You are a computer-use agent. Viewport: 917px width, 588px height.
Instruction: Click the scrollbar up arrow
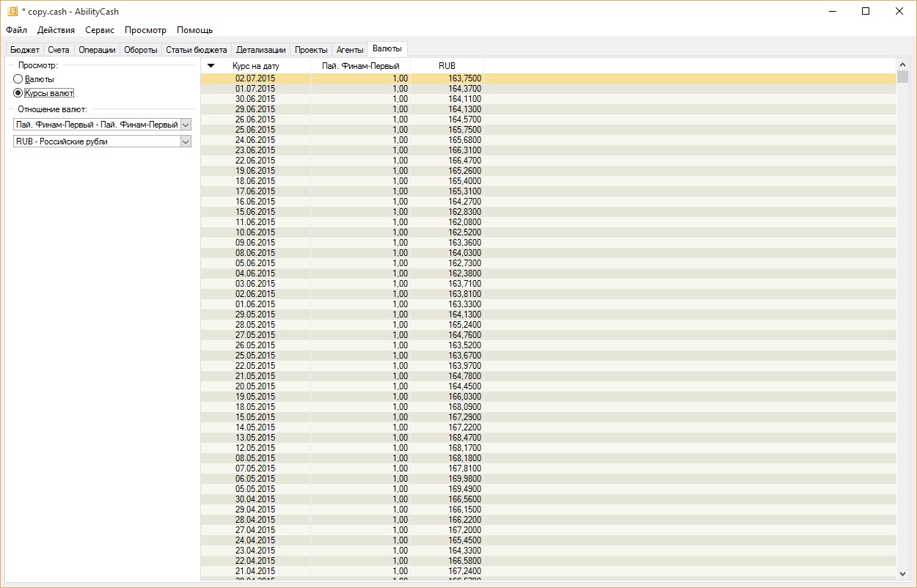coord(902,65)
